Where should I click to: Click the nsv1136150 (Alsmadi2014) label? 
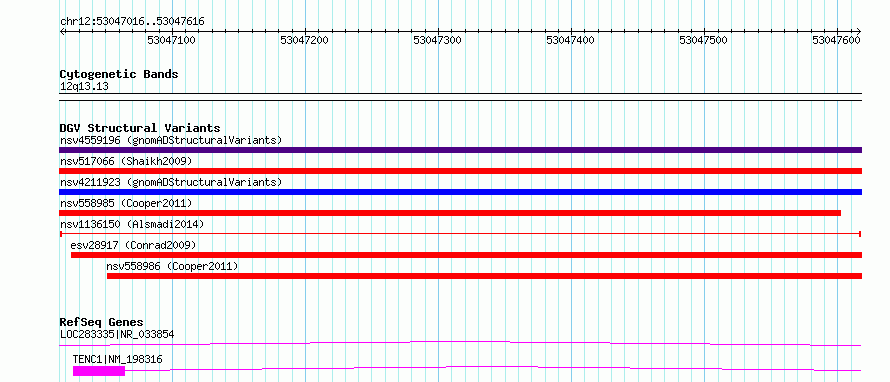coord(132,224)
